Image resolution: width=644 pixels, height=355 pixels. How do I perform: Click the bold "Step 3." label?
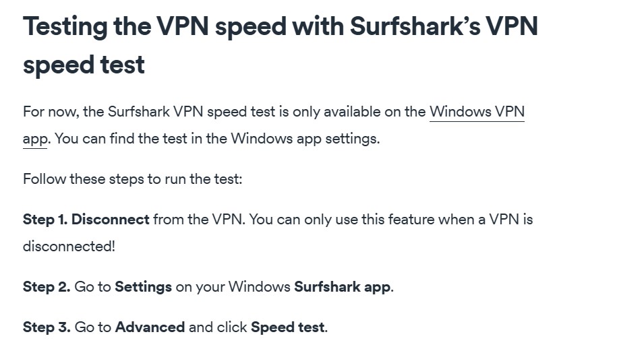(x=47, y=327)
